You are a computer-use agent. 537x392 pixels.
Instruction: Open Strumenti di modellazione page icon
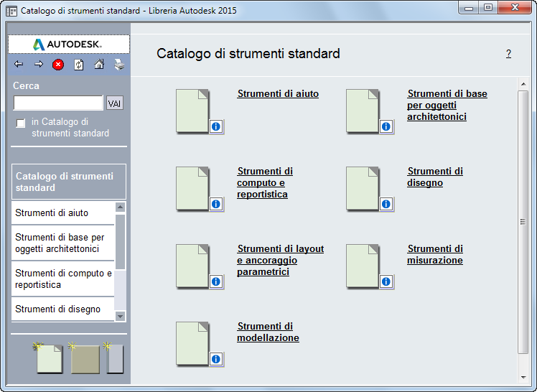pyautogui.click(x=192, y=343)
